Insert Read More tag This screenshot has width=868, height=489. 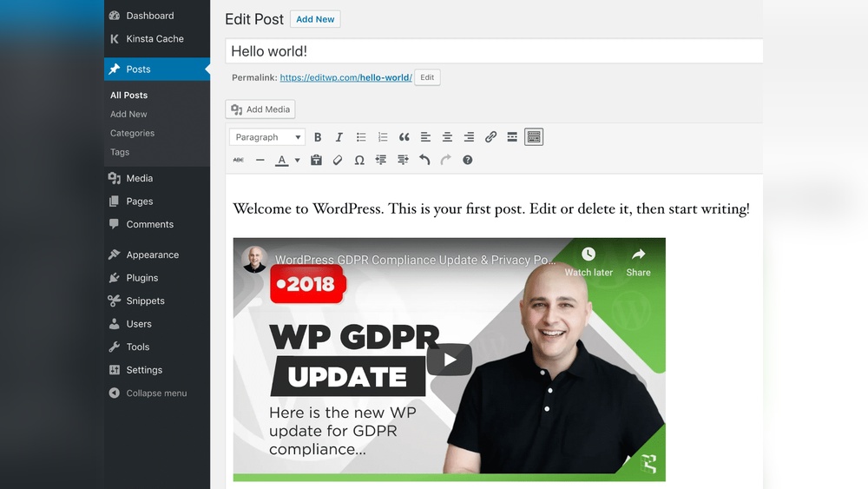pos(512,136)
